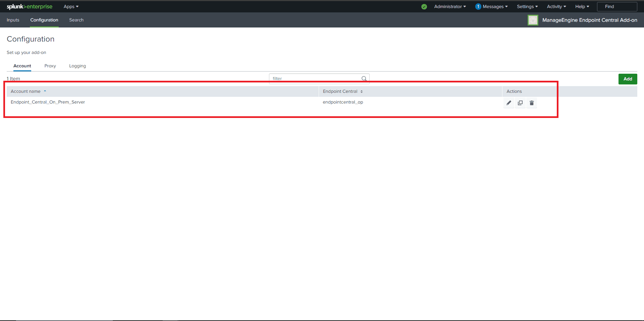The width and height of the screenshot is (644, 321).
Task: Select the Endpoint_Central_On_Prem_Server account
Action: click(48, 102)
